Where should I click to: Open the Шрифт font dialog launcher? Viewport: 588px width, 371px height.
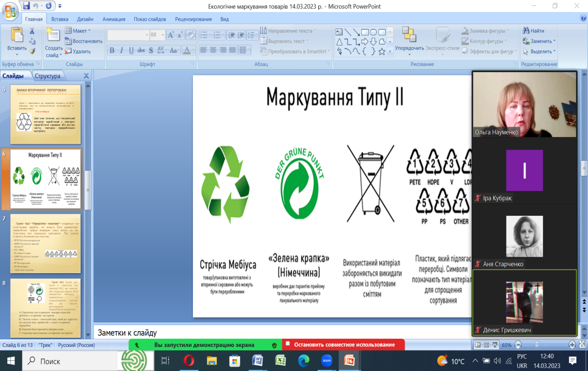[x=193, y=64]
